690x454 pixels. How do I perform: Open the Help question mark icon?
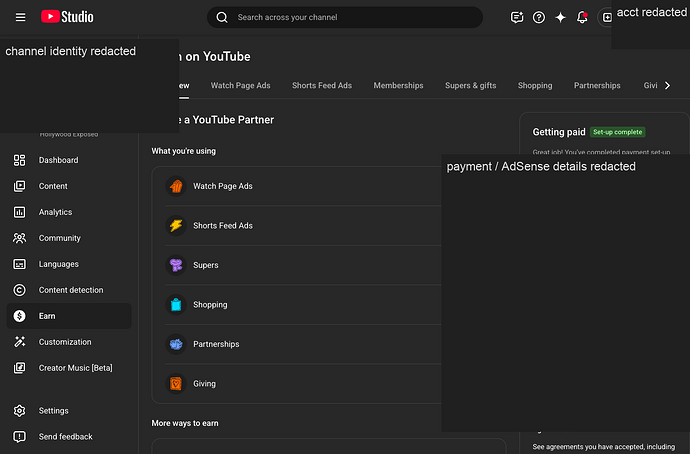539,17
